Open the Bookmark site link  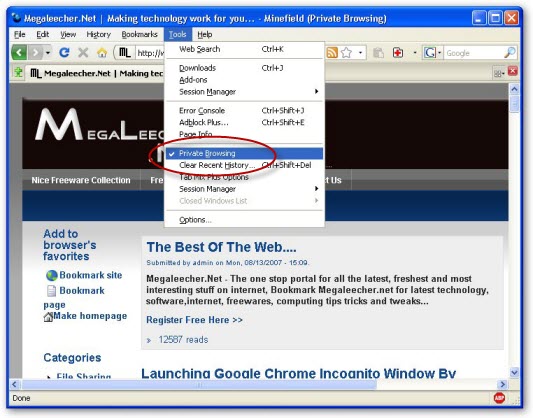(x=90, y=275)
